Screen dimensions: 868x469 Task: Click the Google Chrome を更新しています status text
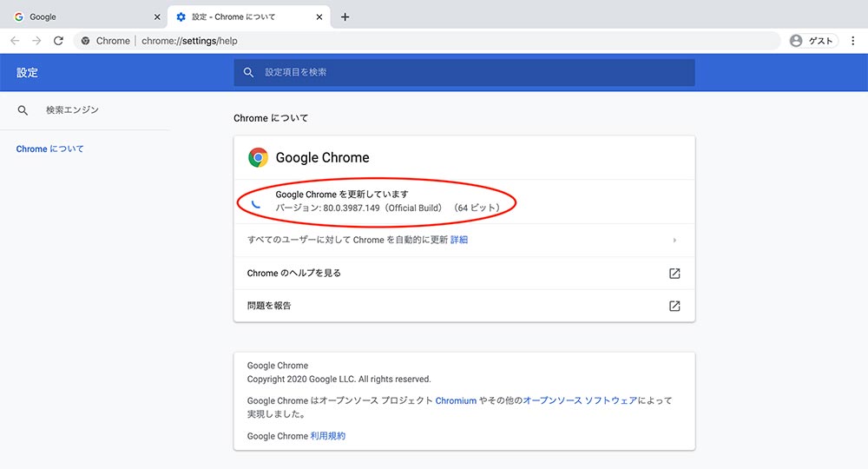click(x=342, y=195)
